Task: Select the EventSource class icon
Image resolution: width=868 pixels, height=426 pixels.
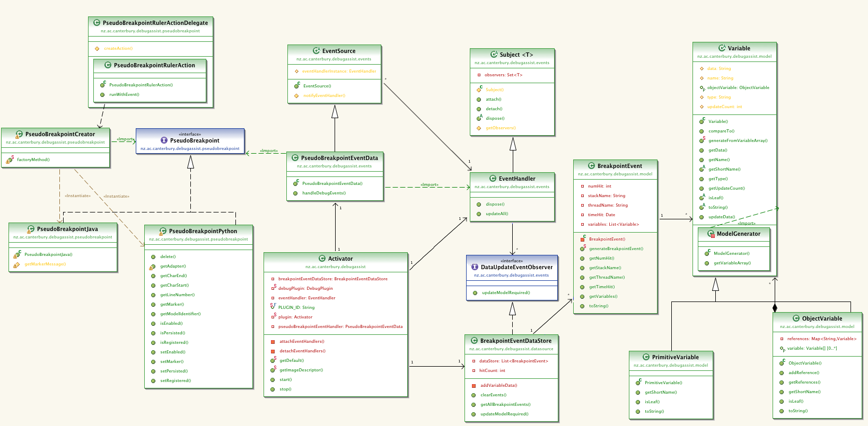Action: pos(317,51)
